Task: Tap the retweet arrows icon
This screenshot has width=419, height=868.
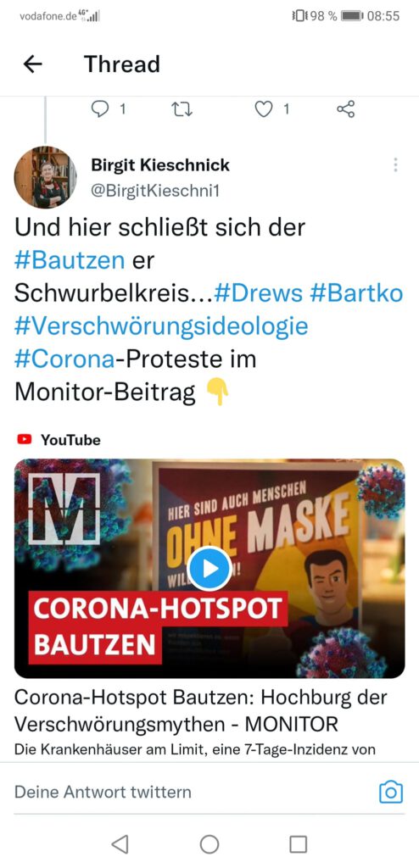Action: [x=182, y=109]
